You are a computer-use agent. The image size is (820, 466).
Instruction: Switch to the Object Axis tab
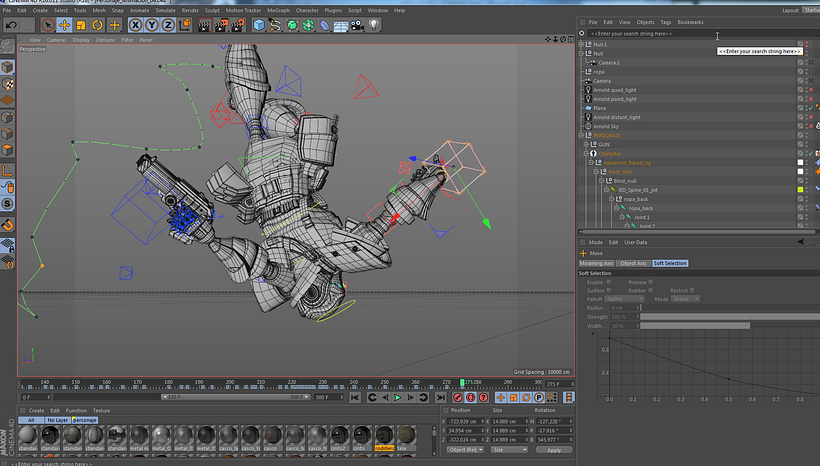point(633,263)
